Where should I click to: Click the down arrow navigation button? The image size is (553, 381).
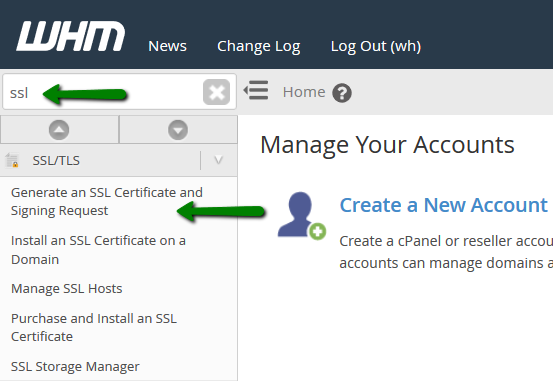pos(178,129)
